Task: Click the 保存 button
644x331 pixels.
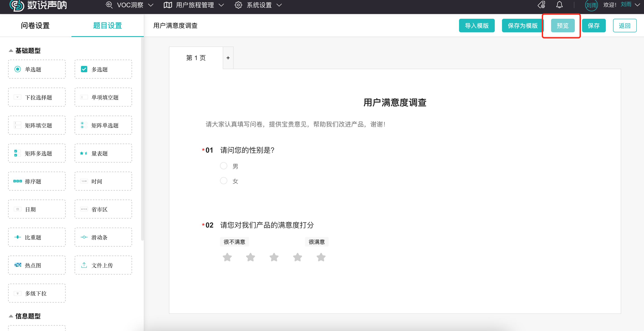Action: tap(594, 26)
